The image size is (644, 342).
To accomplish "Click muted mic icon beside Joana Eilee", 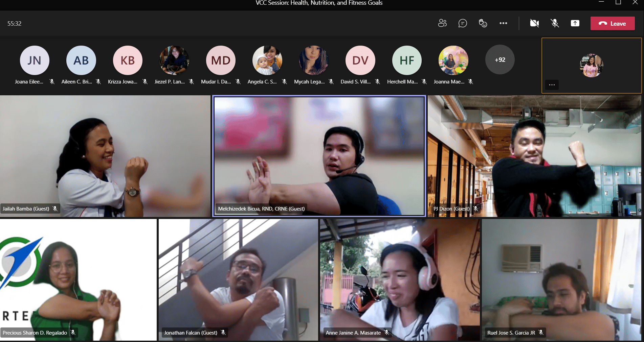I will click(52, 81).
